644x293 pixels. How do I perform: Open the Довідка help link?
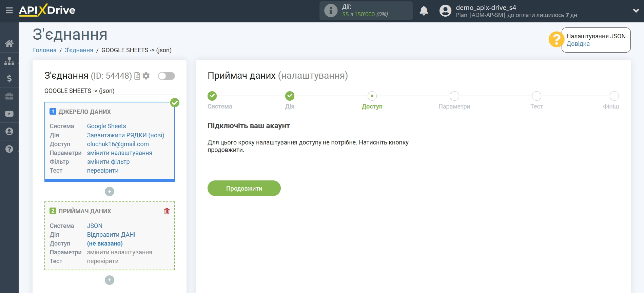578,44
